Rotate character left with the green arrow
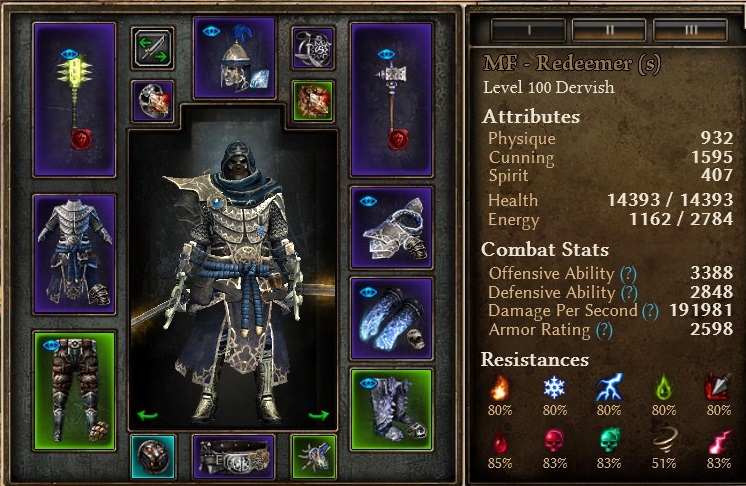Viewport: 746px width, 486px height. 147,415
